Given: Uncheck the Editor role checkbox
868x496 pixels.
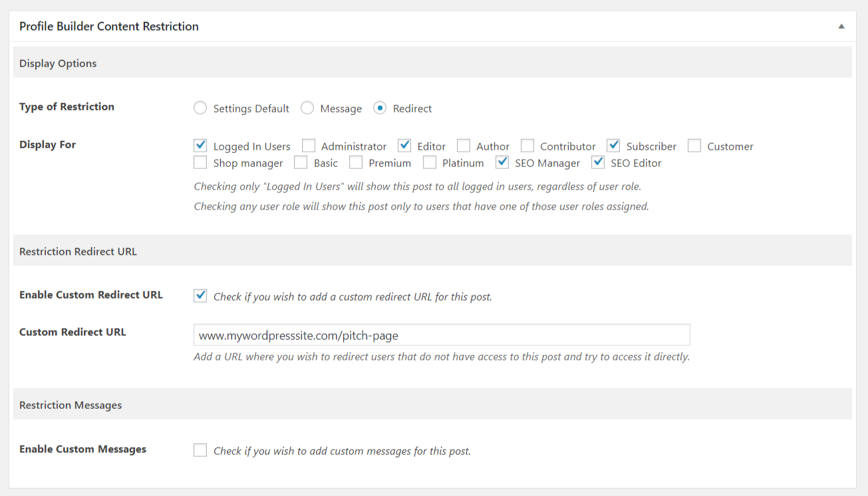Looking at the screenshot, I should tap(404, 145).
